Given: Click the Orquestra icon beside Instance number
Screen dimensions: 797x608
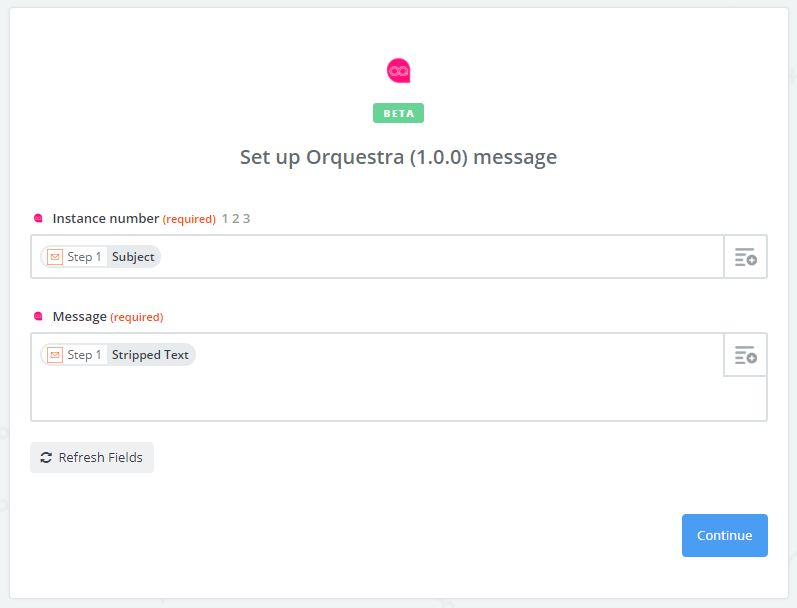Looking at the screenshot, I should pyautogui.click(x=38, y=219).
